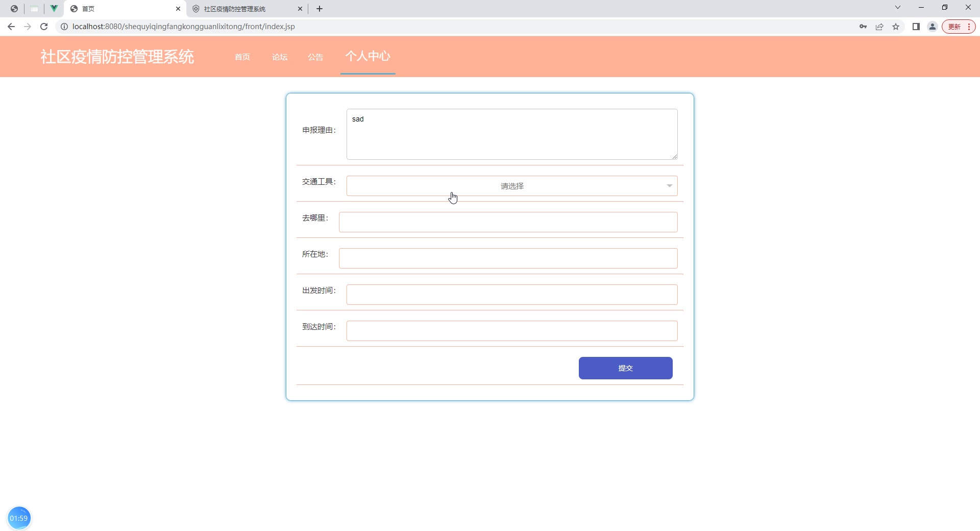The image size is (980, 531).
Task: Open the 个人中心 navigation item
Action: 368,56
